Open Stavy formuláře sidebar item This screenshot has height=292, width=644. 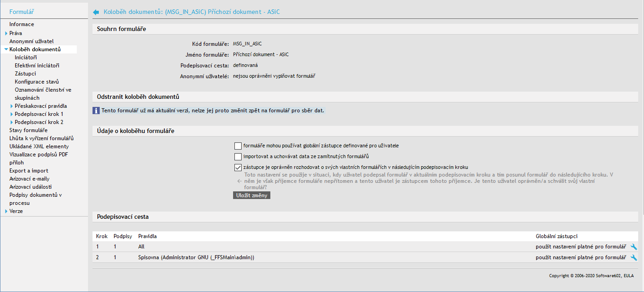[28, 130]
